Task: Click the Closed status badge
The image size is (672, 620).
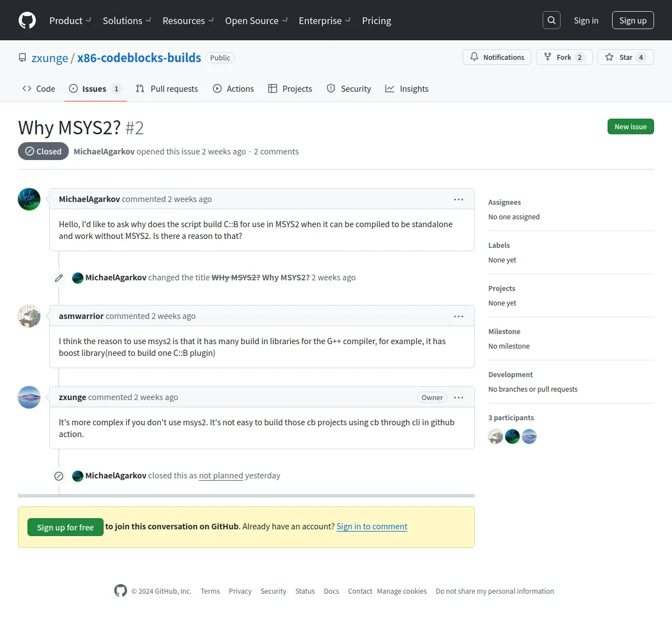Action: [x=44, y=151]
